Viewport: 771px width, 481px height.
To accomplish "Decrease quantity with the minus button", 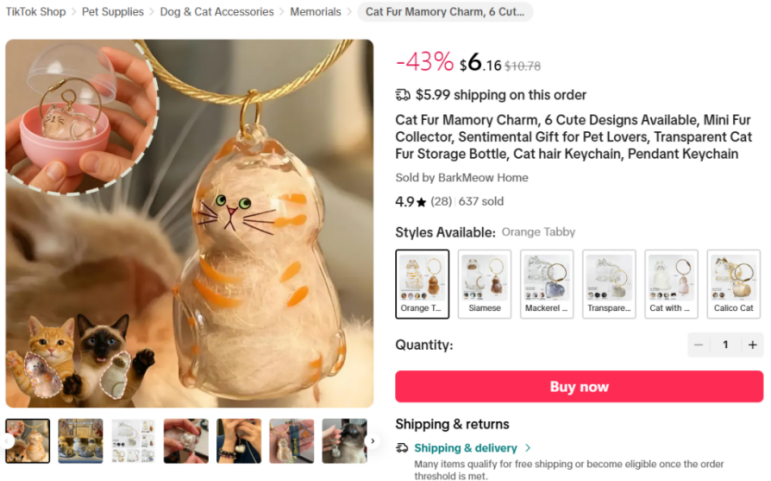I will [698, 345].
